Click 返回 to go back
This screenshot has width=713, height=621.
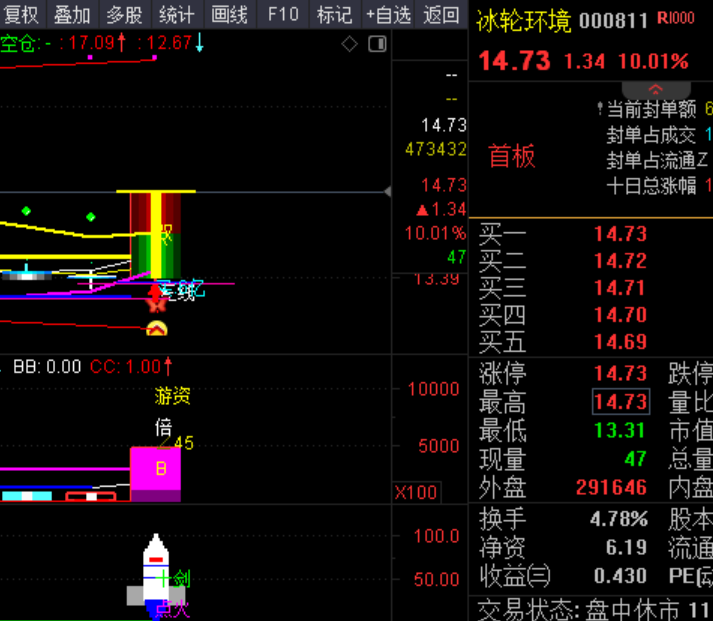pyautogui.click(x=441, y=15)
